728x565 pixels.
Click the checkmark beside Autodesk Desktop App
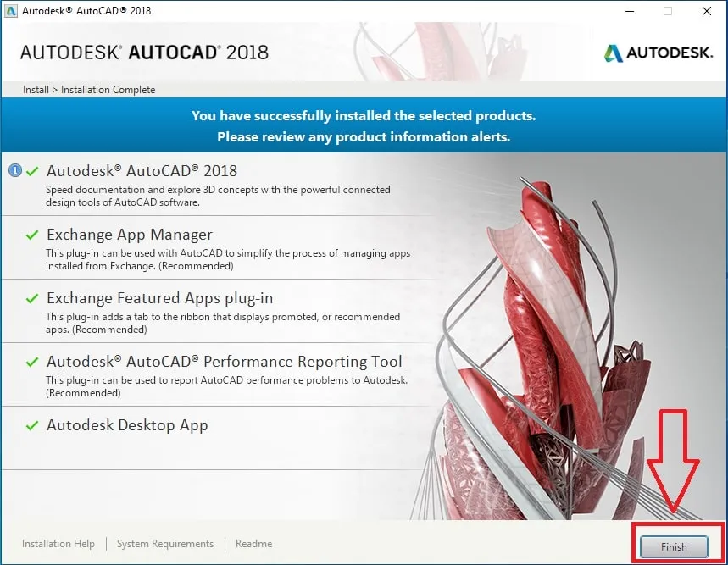tap(34, 425)
